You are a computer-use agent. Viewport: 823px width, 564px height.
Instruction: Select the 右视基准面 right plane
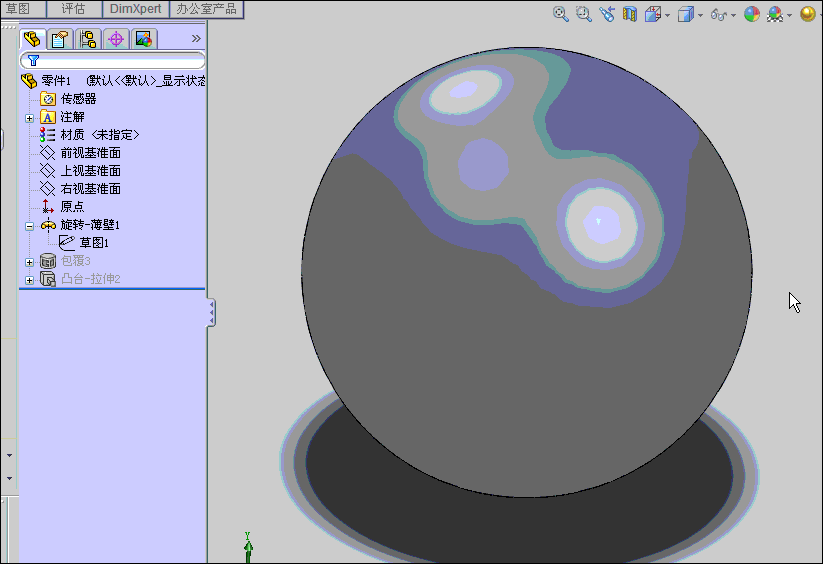[x=91, y=188]
